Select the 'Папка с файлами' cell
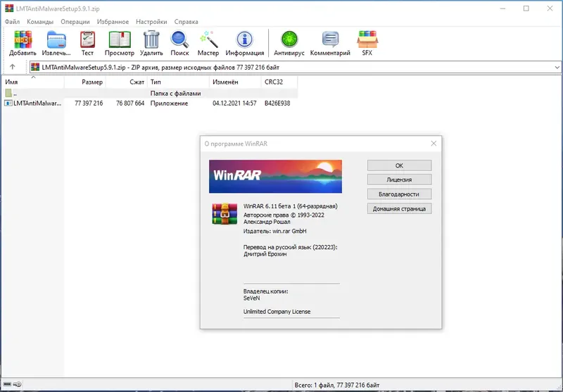Viewport: 563px width, 392px height. pyautogui.click(x=175, y=94)
